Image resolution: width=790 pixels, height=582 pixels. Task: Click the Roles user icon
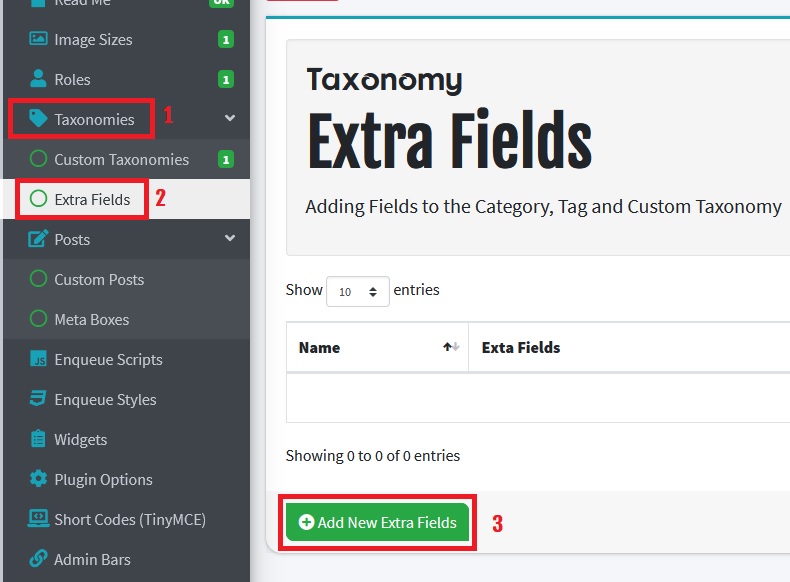pos(38,80)
